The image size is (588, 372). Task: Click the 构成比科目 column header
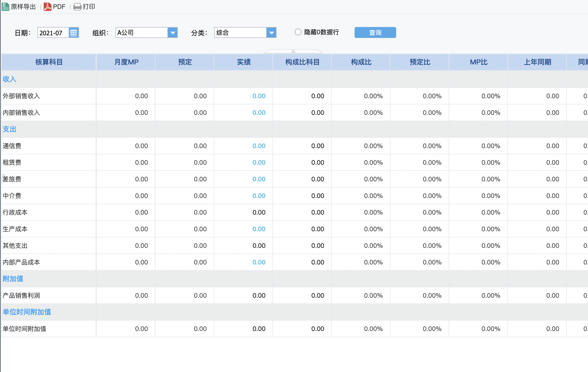302,62
